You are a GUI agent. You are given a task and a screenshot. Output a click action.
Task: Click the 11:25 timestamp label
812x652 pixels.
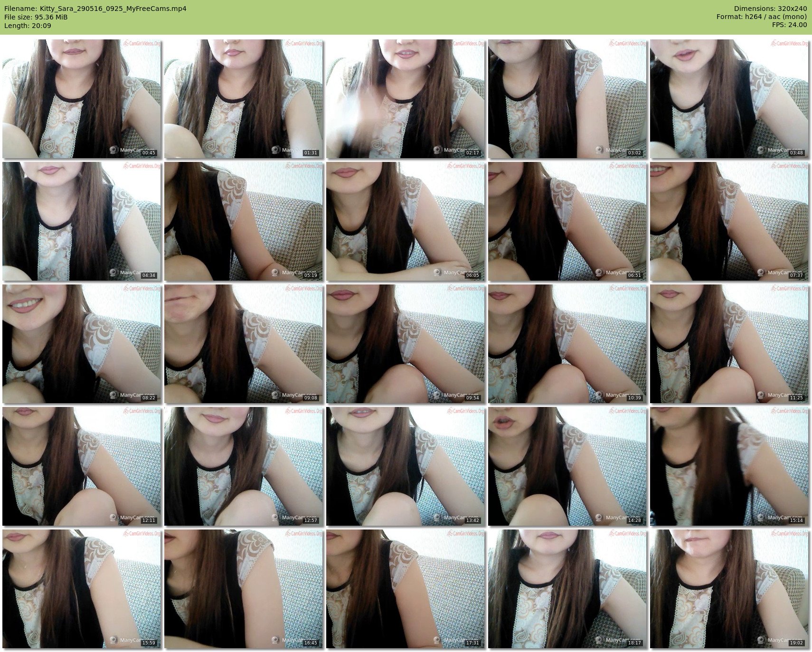click(796, 398)
